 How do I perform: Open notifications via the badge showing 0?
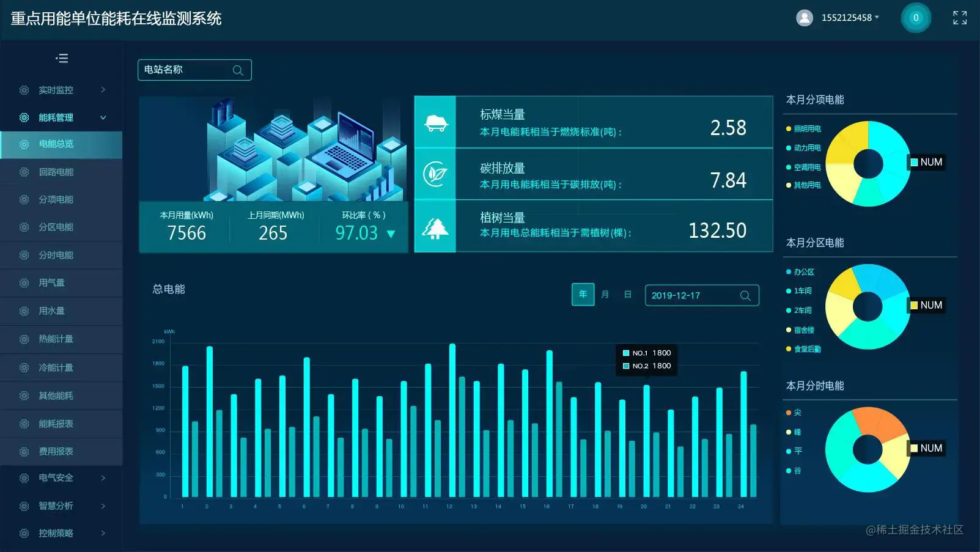coord(915,18)
